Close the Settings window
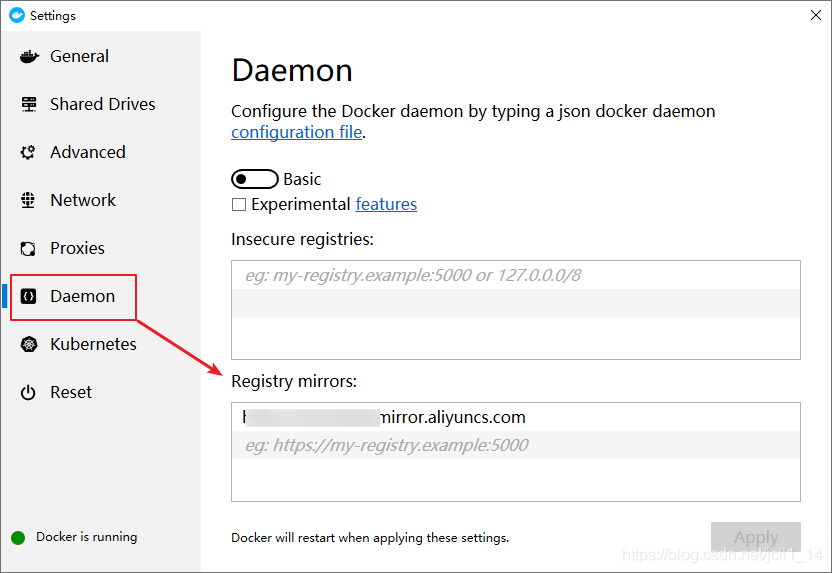The height and width of the screenshot is (573, 832). click(x=816, y=15)
